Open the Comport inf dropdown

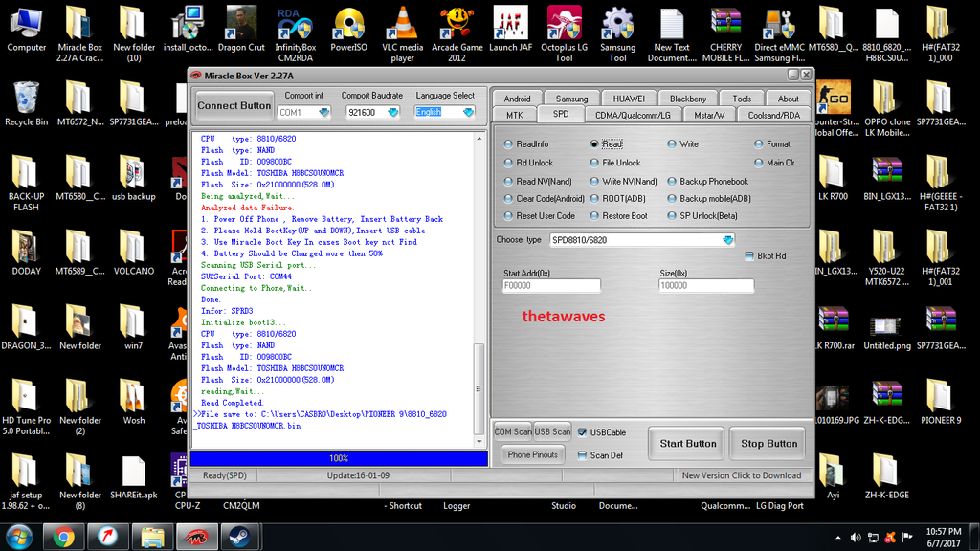pos(323,113)
